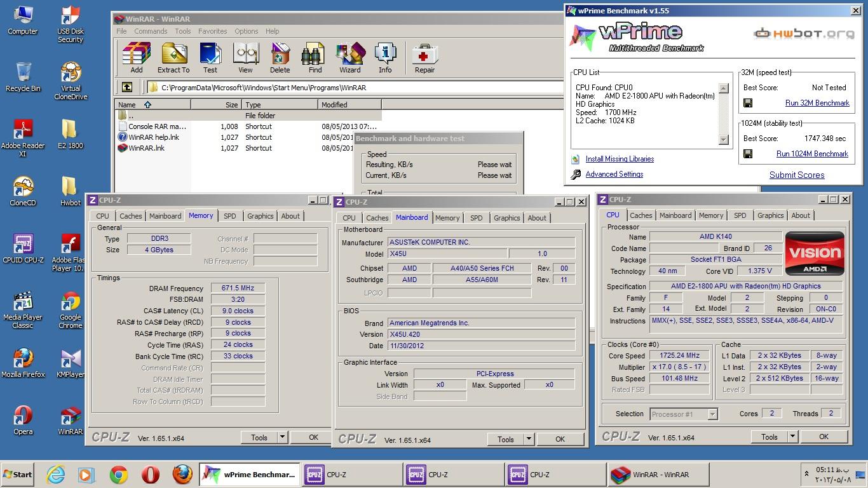Screen dimensions: 868x488
Task: Open the View tool in WinRAR toolbar
Action: pos(246,58)
